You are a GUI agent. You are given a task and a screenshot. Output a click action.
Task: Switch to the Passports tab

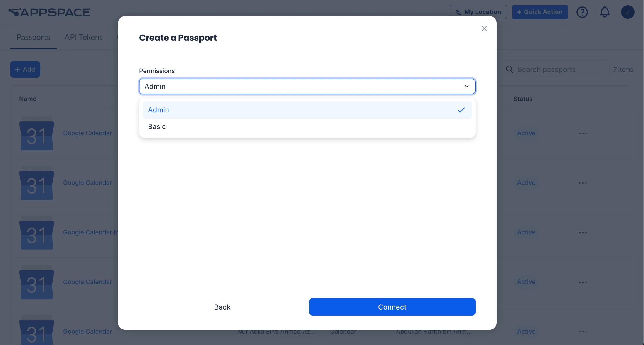pos(33,37)
